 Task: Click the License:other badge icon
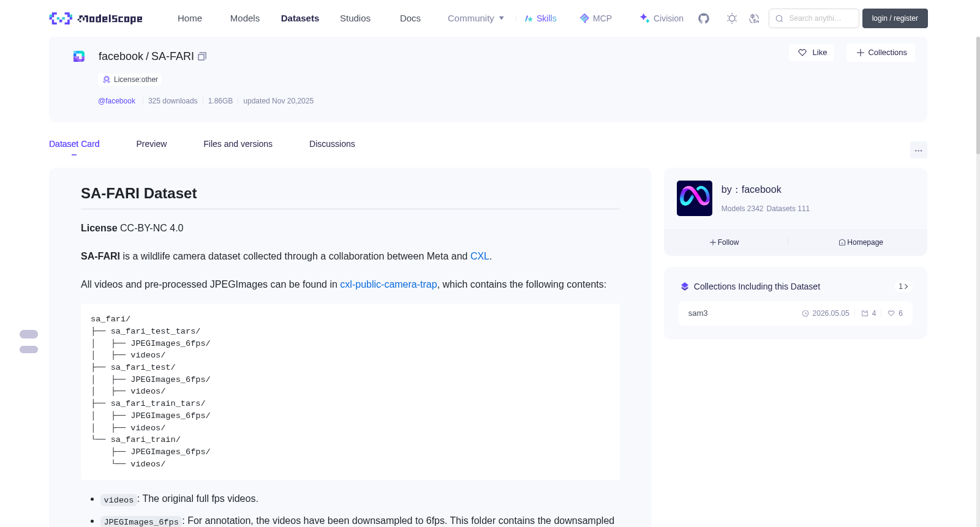click(x=107, y=80)
